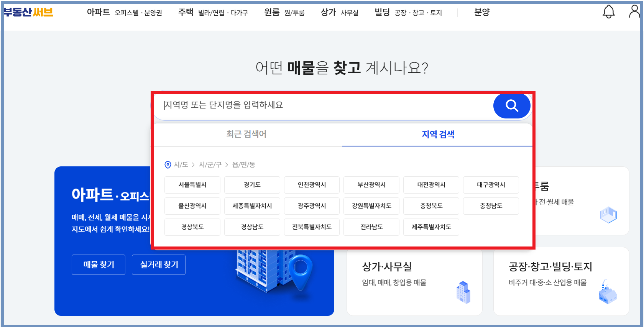This screenshot has width=644, height=327.
Task: Open the notification bell icon
Action: pyautogui.click(x=609, y=12)
